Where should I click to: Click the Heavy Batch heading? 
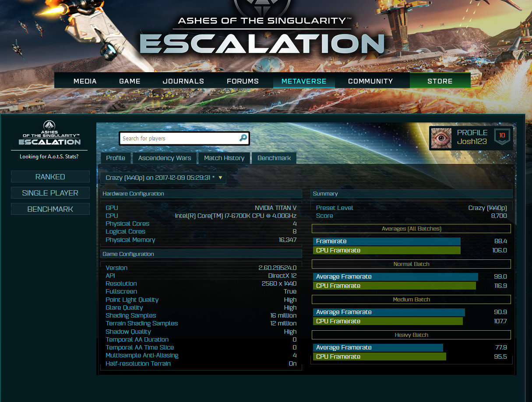point(411,335)
